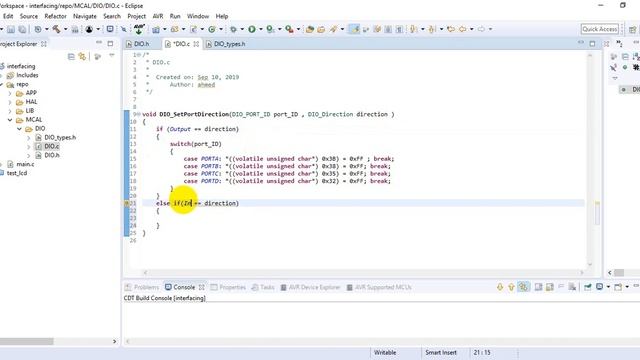Click the Quick Access search field
The height and width of the screenshot is (360, 640).
click(x=600, y=29)
